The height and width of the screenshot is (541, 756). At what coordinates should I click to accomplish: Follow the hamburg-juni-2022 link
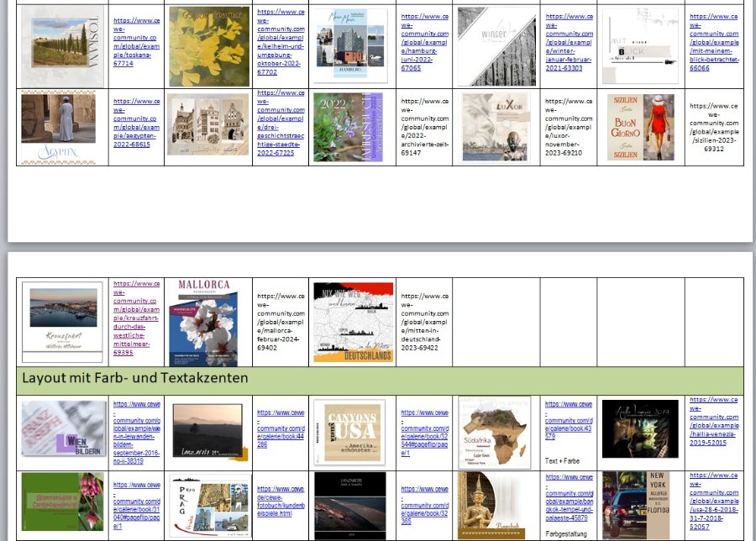tap(424, 42)
